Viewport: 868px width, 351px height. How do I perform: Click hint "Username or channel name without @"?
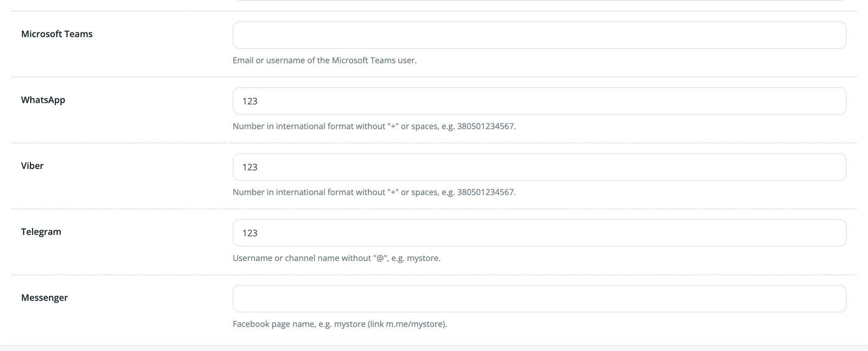(336, 258)
